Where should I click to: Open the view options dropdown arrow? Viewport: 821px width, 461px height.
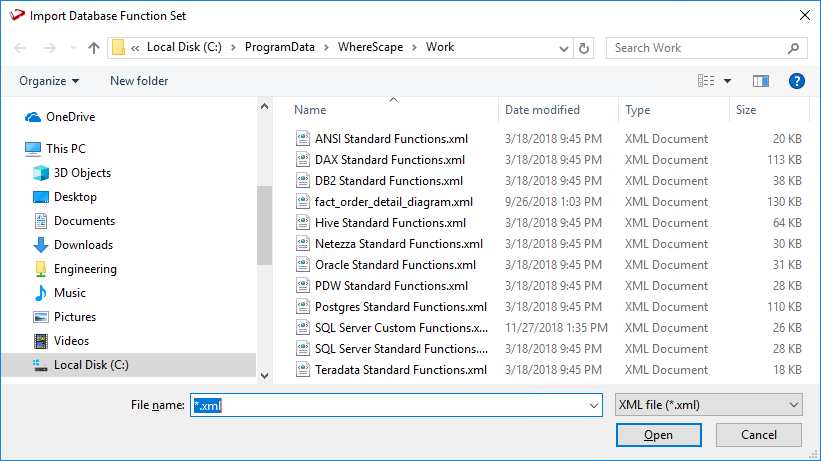pos(728,81)
